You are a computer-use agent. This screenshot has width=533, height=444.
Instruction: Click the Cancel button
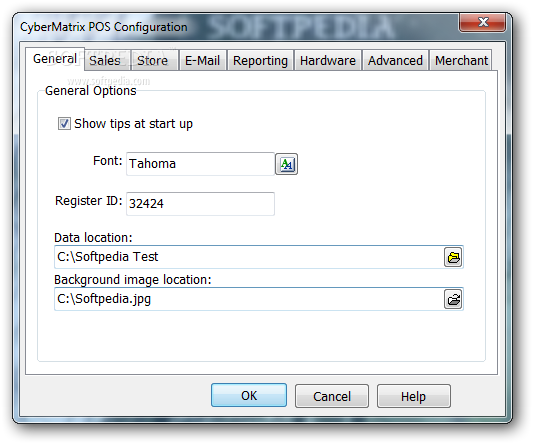tap(332, 396)
